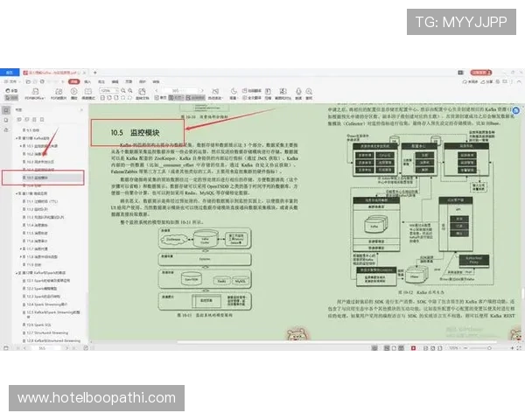Expand the 11.7 bookmark entry

coord(20,248)
